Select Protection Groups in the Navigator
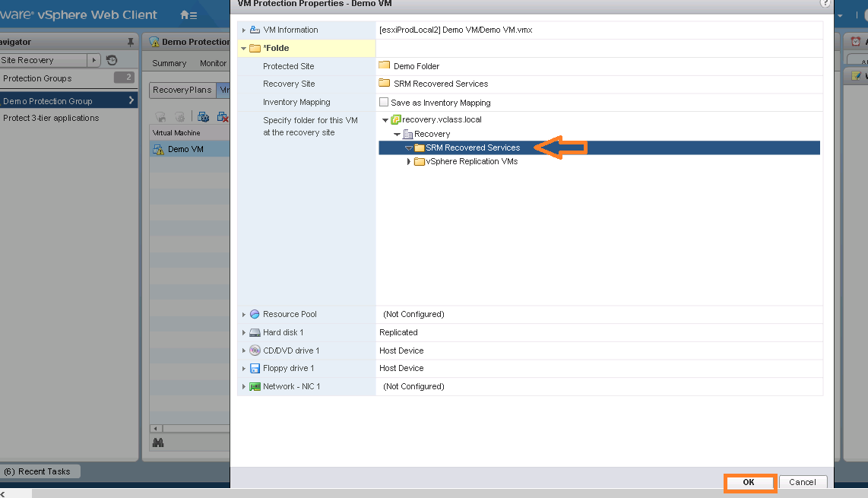The width and height of the screenshot is (868, 498). [x=68, y=78]
